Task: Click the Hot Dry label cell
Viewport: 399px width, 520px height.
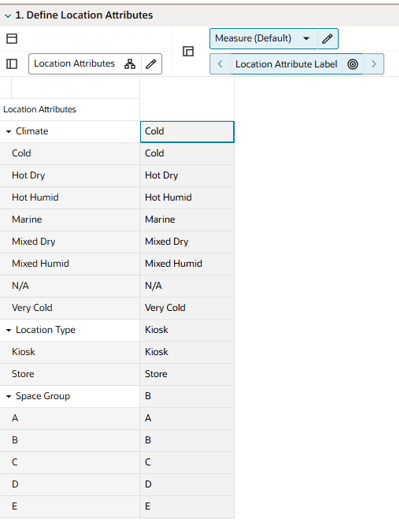Action: coord(187,176)
